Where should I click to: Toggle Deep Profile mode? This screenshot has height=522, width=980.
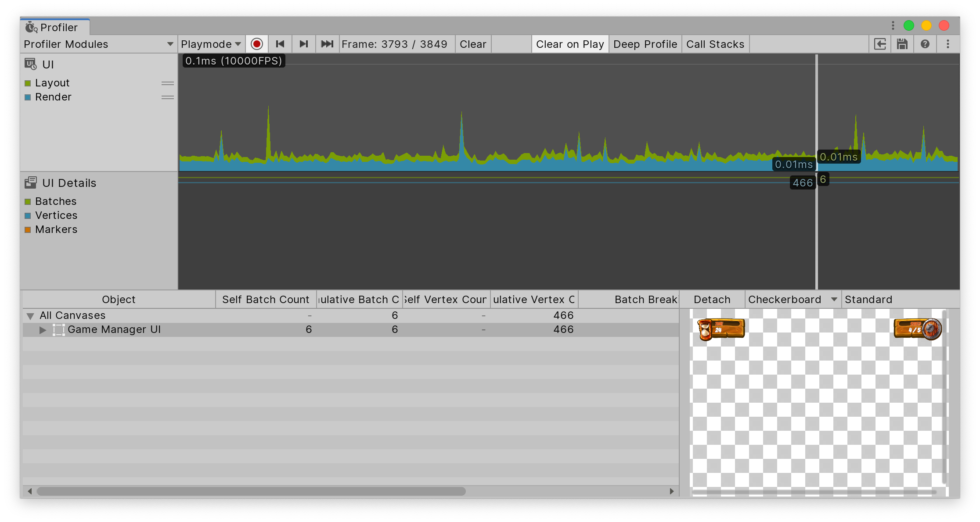click(645, 44)
